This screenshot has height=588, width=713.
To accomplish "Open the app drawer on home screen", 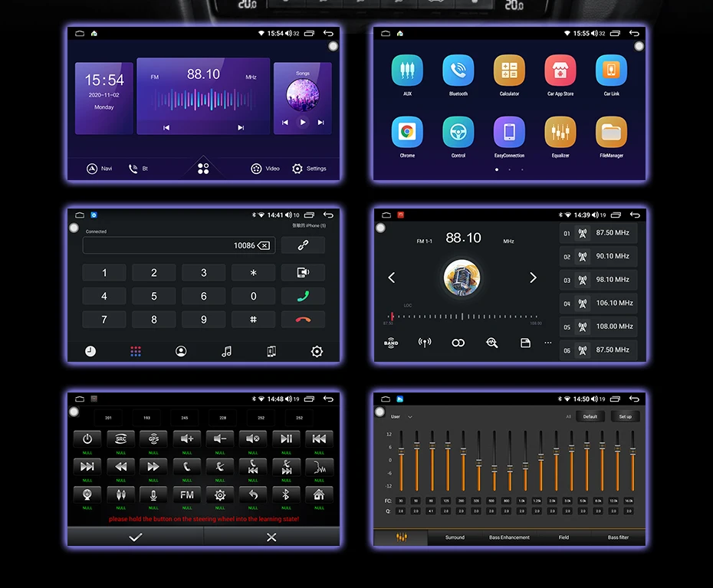I will tap(203, 169).
